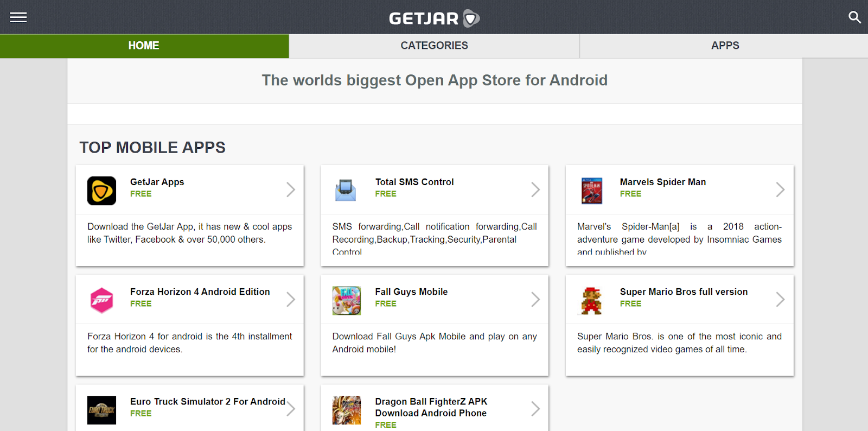Viewport: 868px width, 431px height.
Task: Expand Forza Horizon 4 chevron arrow
Action: pyautogui.click(x=291, y=299)
